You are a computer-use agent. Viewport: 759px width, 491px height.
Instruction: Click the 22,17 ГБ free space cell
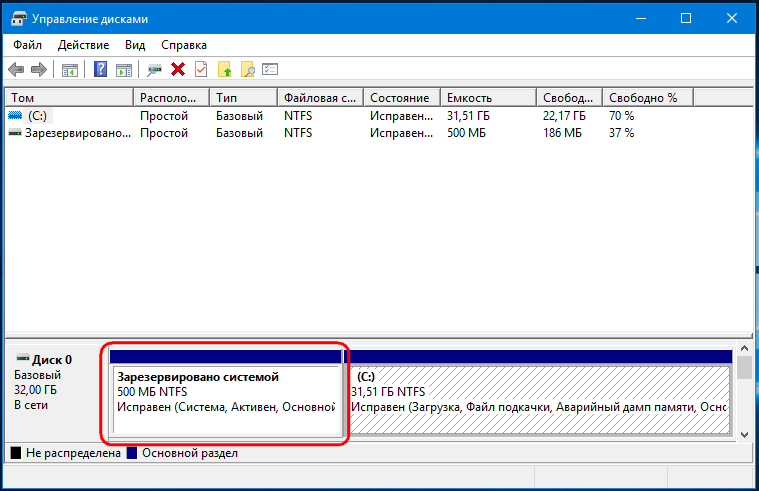click(x=564, y=116)
